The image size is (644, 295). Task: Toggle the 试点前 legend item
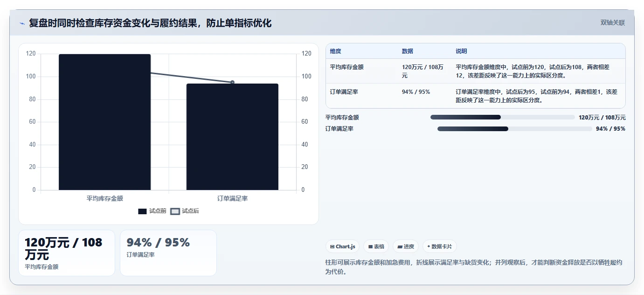click(x=152, y=211)
